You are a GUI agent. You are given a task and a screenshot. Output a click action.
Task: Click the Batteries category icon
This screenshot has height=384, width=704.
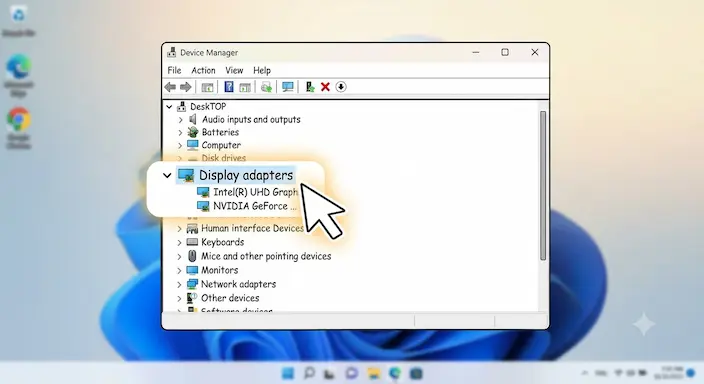[x=193, y=132]
